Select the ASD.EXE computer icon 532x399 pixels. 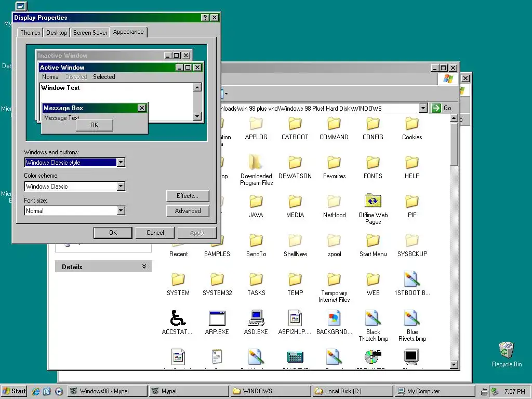click(256, 318)
